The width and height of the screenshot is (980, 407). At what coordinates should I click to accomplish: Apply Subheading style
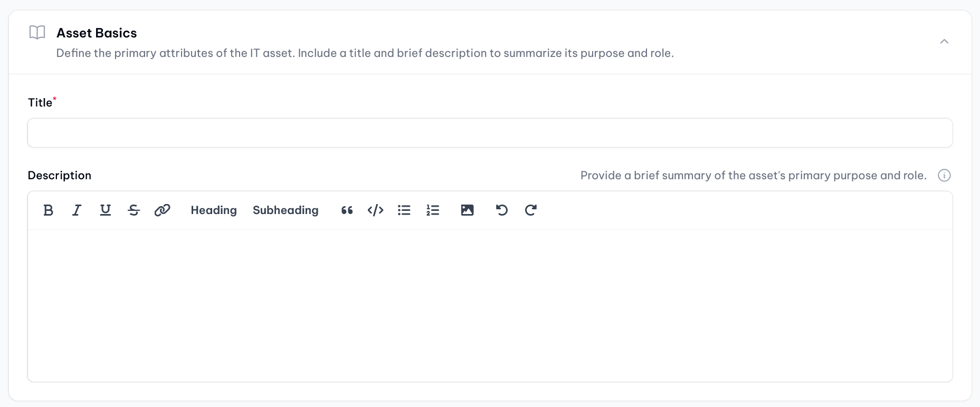point(286,210)
